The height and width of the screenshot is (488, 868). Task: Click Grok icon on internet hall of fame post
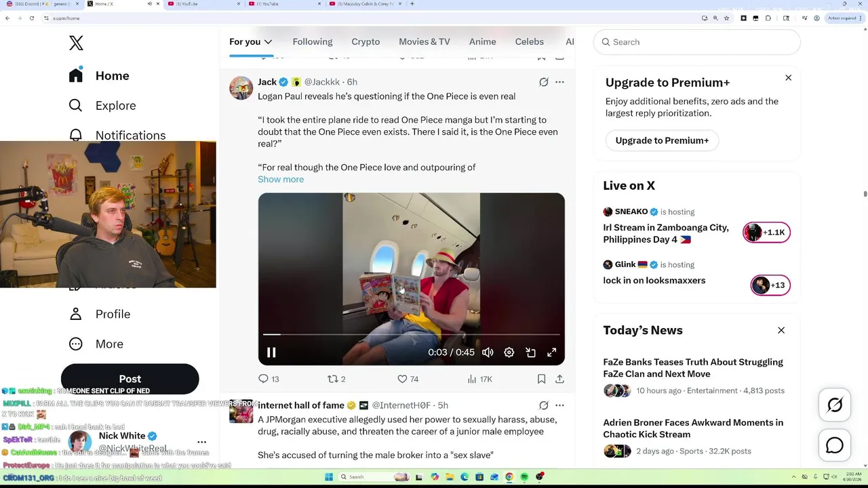[544, 405]
